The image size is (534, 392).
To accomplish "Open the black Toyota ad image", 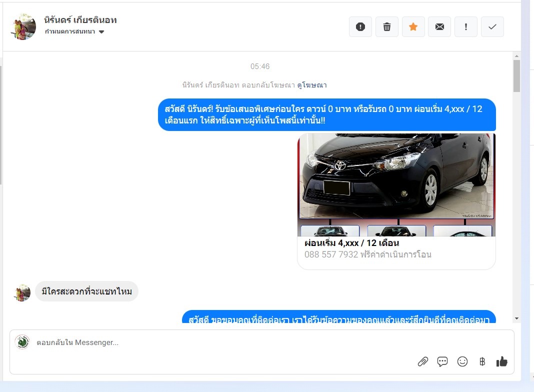I will click(x=396, y=176).
